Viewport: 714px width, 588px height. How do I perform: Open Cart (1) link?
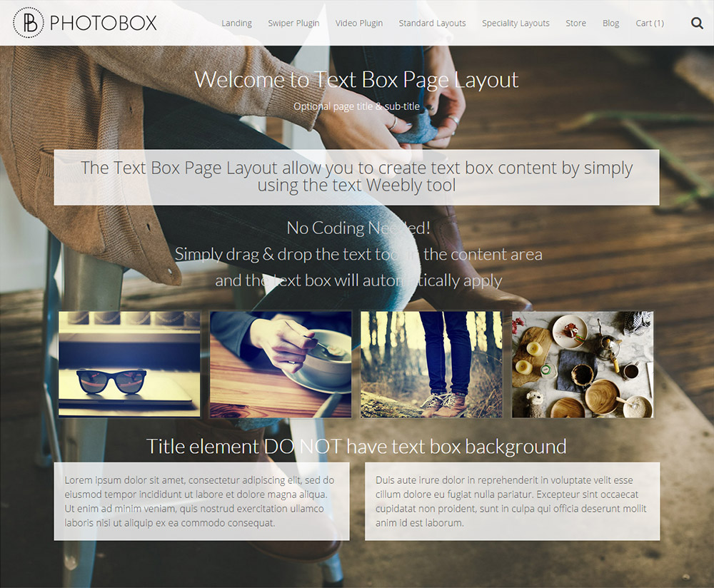click(x=650, y=24)
